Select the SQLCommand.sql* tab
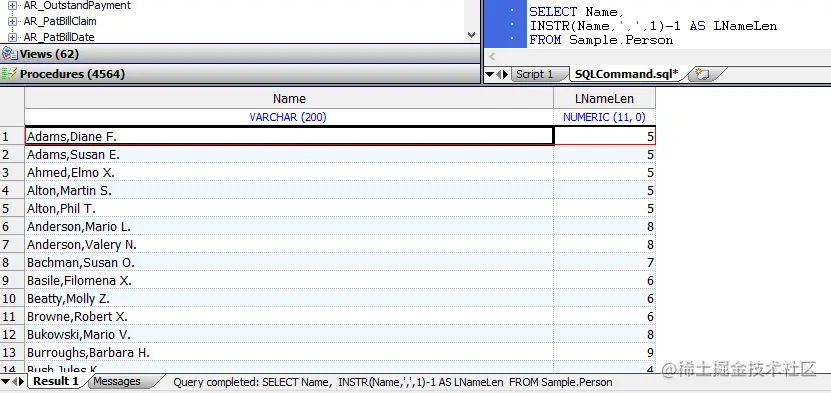 point(626,75)
